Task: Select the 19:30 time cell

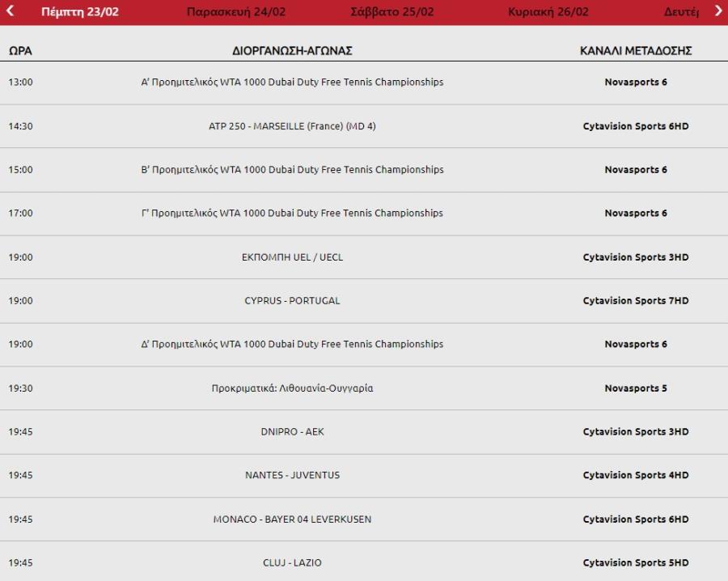Action: tap(20, 388)
